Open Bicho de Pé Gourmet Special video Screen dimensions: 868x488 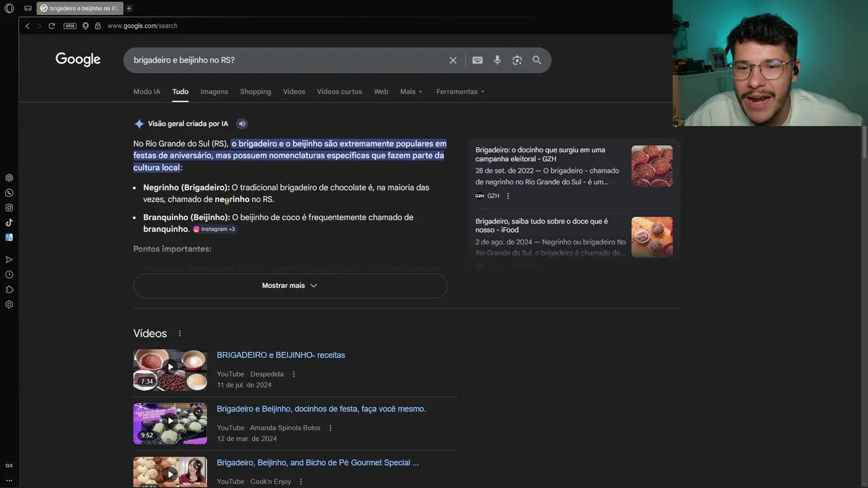[318, 463]
